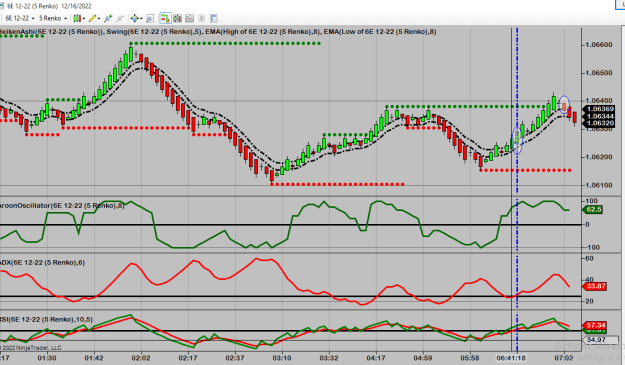Click the chart window icon in title bar
Image resolution: width=625 pixels, height=365 pixels.
pyautogui.click(x=3, y=6)
